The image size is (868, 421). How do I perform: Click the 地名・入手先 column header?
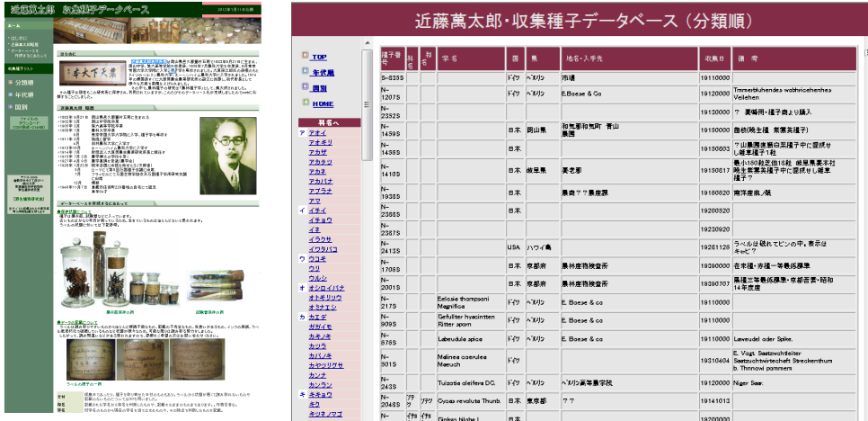629,58
